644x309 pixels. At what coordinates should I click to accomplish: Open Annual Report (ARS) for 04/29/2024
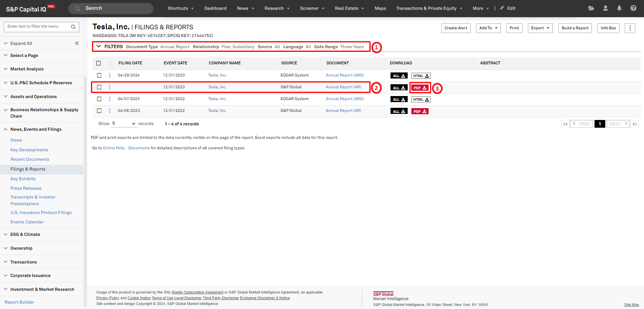point(345,75)
